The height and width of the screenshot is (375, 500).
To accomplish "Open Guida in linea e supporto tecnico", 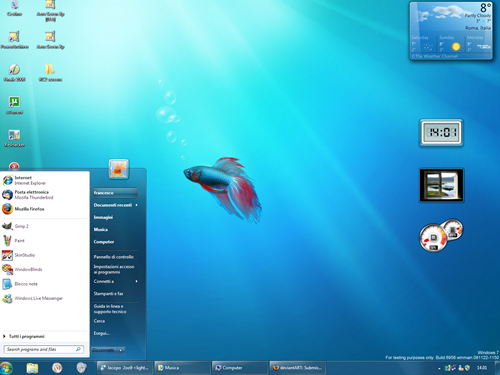I will pyautogui.click(x=110, y=309).
